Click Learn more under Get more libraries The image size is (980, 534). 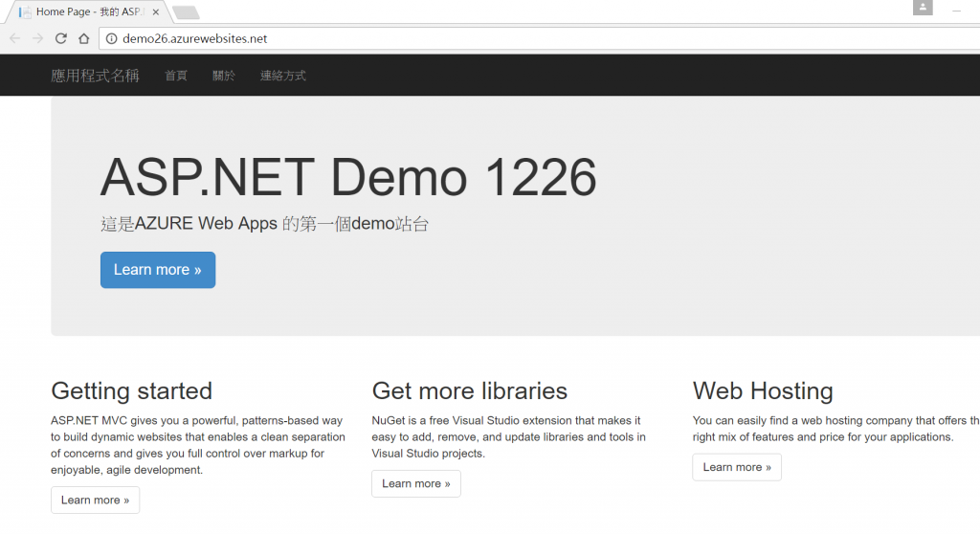coord(416,484)
